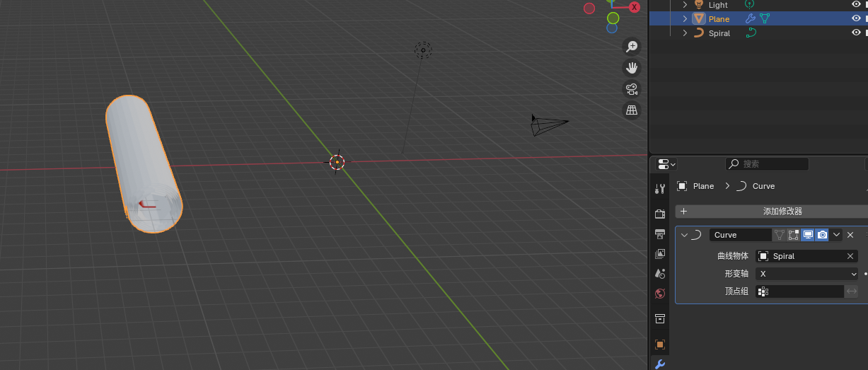Open the Object properties tab
The width and height of the screenshot is (868, 370).
[660, 345]
